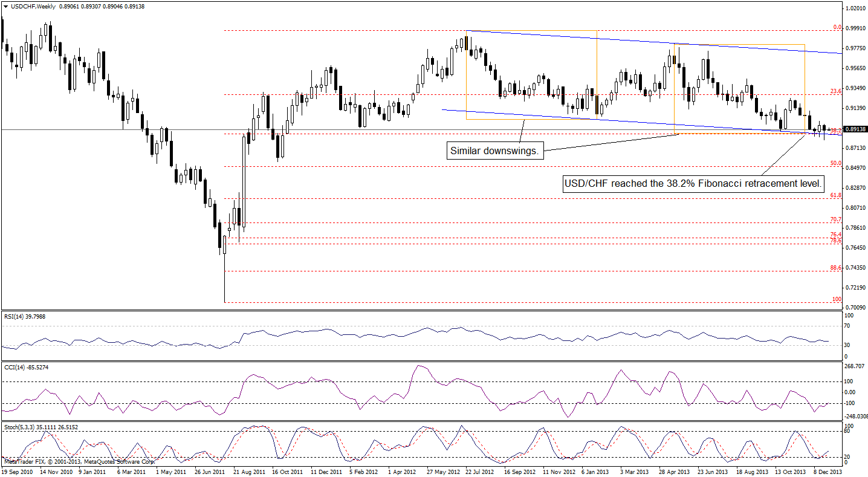Click price axis value 0.70090
The height and width of the screenshot is (477, 868).
[x=856, y=308]
